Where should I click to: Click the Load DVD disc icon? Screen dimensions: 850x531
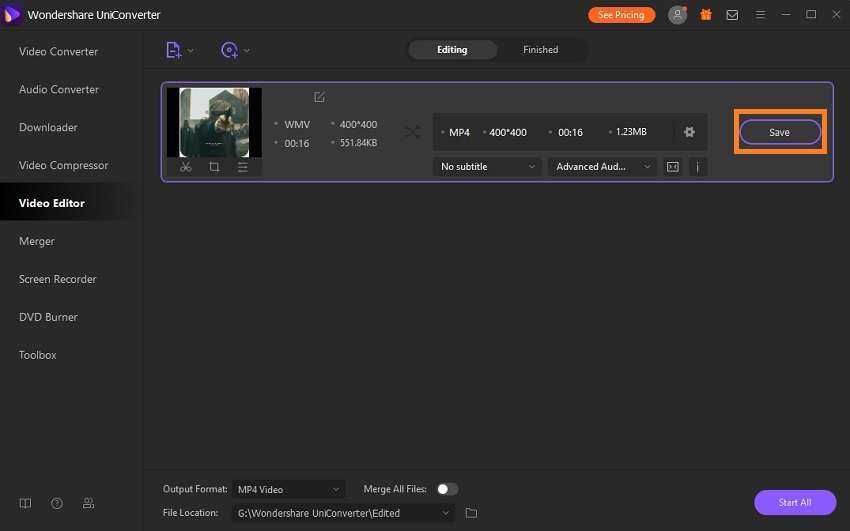(229, 50)
